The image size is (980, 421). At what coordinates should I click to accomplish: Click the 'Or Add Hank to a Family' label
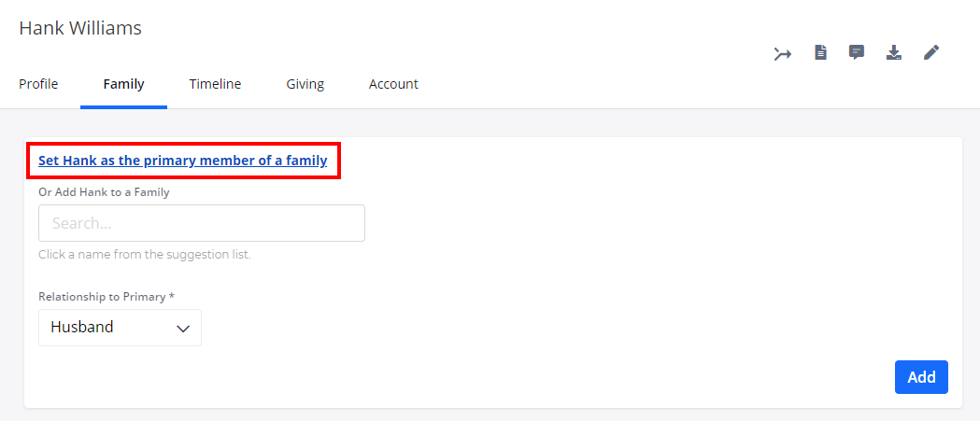point(104,192)
